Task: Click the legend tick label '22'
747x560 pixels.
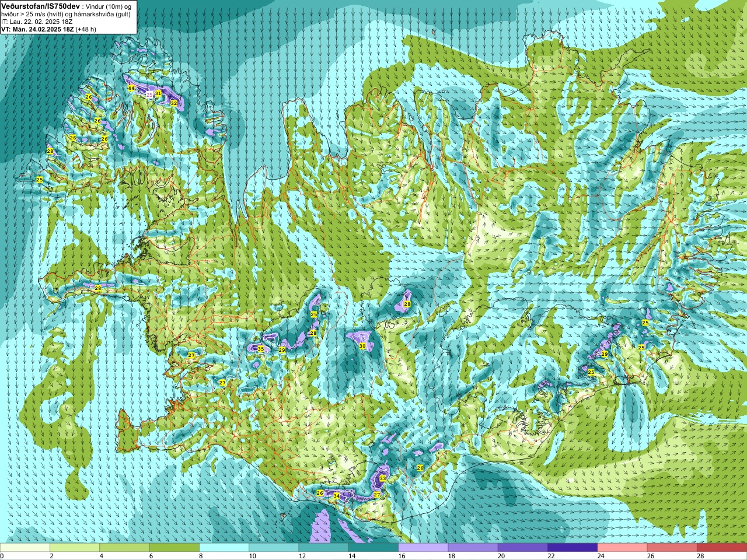Action: tap(551, 556)
